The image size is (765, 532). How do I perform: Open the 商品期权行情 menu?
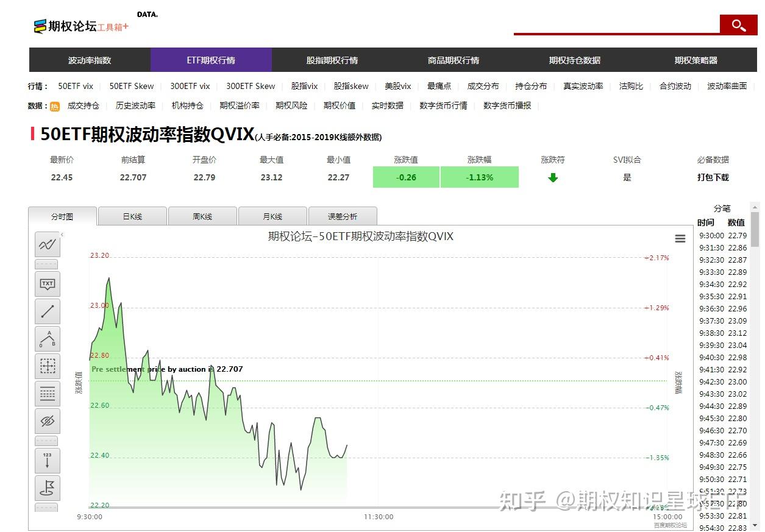tap(453, 60)
